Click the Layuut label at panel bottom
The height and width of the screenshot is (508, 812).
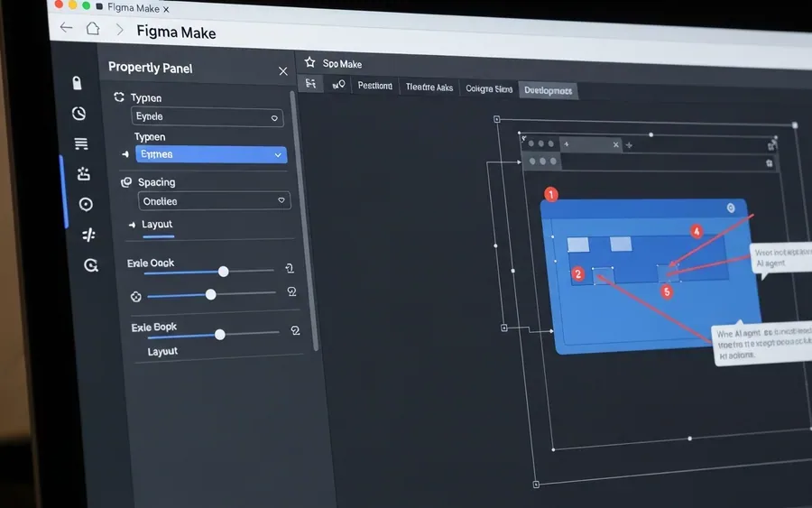162,352
